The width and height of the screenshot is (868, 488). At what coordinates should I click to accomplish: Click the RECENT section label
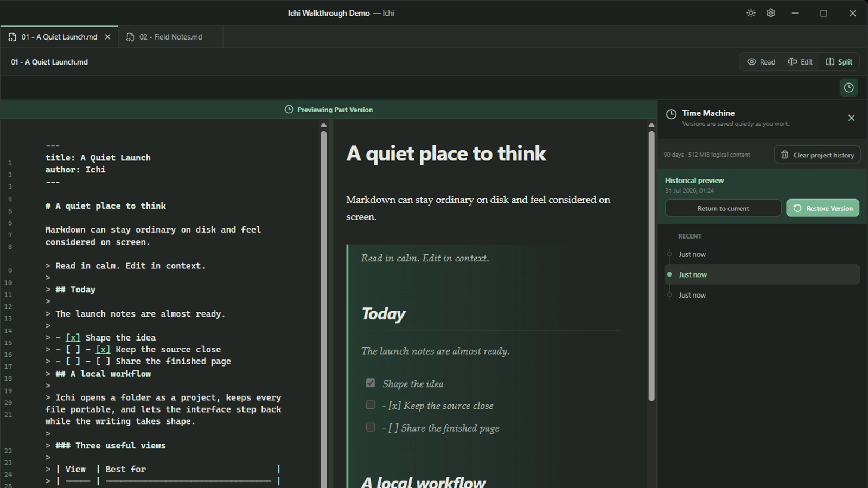tap(690, 236)
